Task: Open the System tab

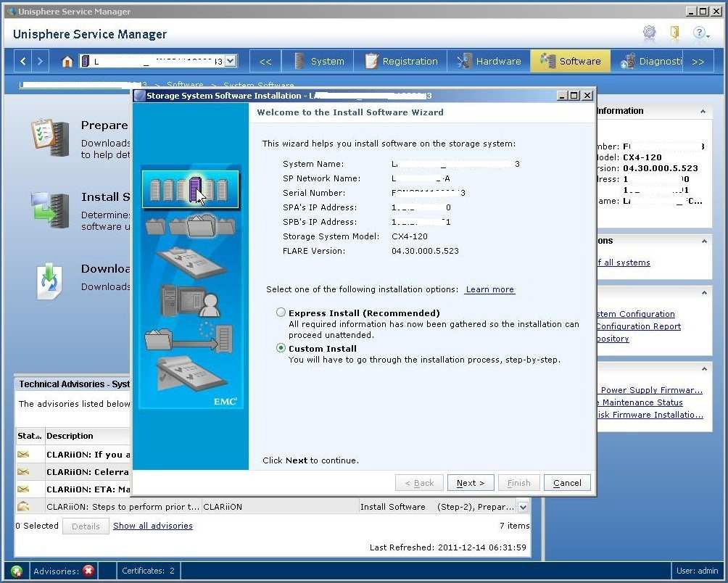Action: click(318, 61)
